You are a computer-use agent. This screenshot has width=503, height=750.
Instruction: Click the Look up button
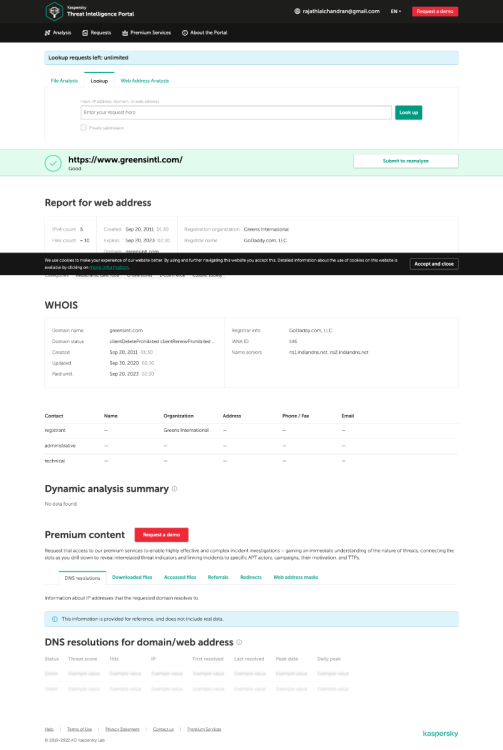click(408, 112)
